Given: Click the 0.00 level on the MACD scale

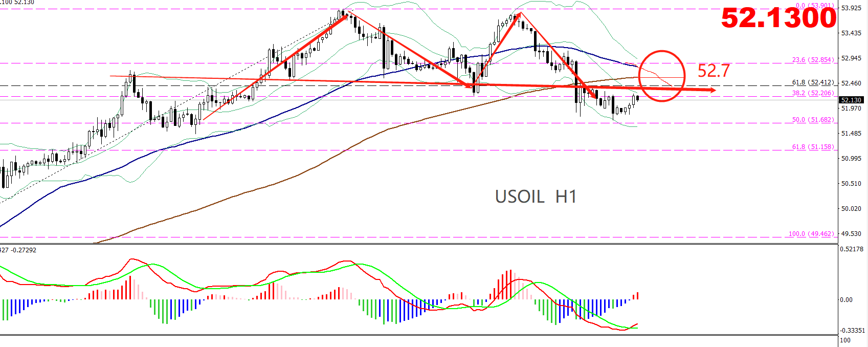Looking at the screenshot, I should (847, 300).
